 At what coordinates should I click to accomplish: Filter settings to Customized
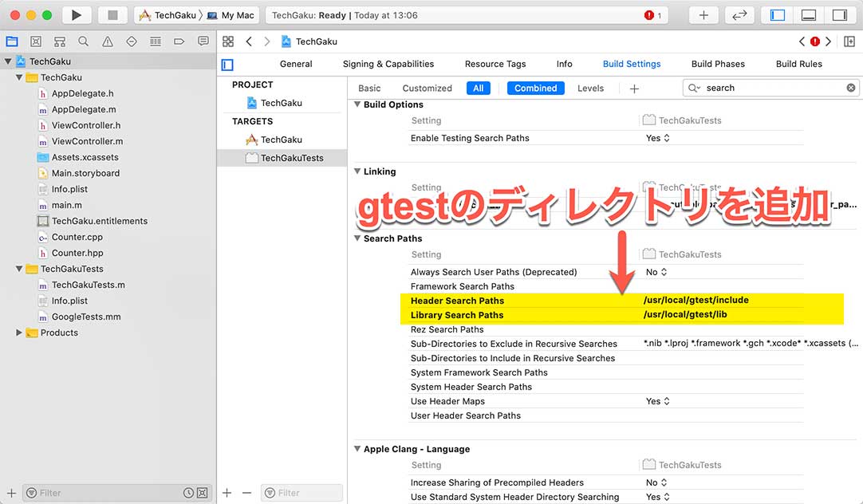point(427,88)
